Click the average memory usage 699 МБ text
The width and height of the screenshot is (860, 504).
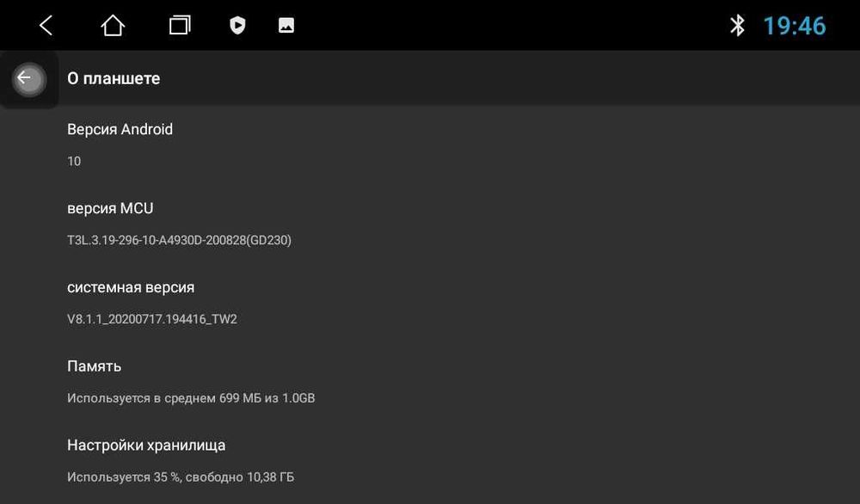click(x=191, y=398)
